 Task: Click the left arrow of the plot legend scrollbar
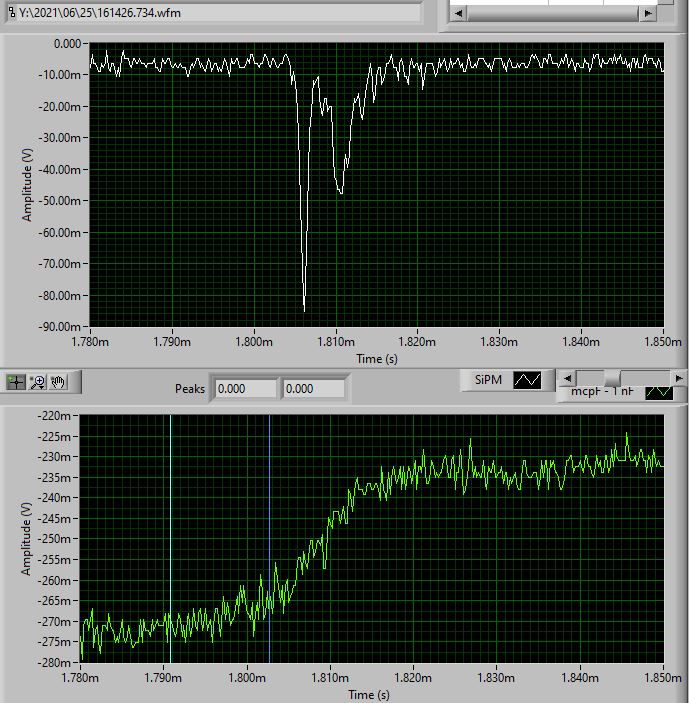(x=567, y=378)
